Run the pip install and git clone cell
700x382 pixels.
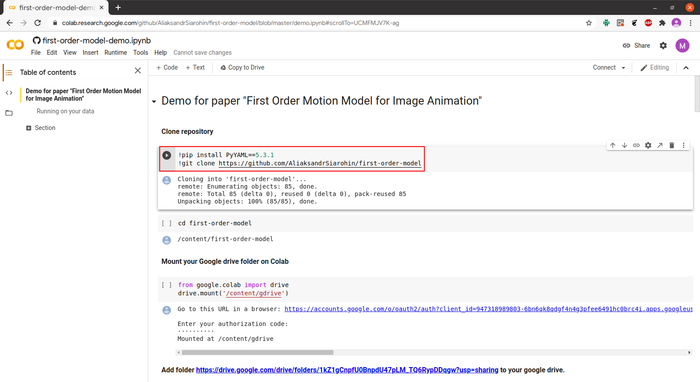167,155
